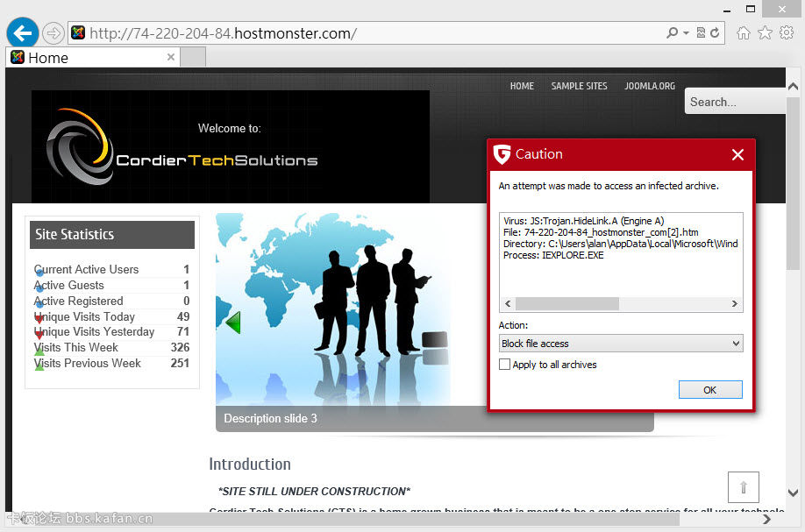Select the Home browser tab
Viewport: 805px width, 532px height.
[92, 58]
